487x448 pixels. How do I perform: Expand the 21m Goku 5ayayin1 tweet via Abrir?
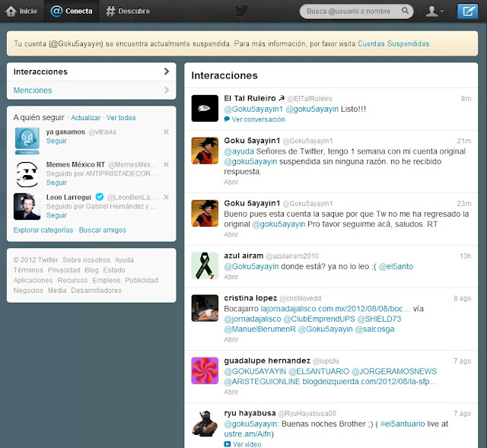tap(231, 183)
